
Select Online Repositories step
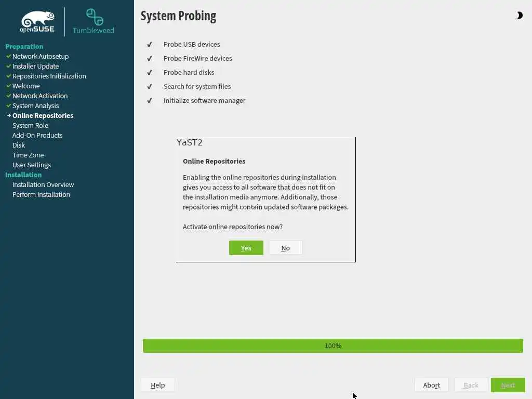coord(43,115)
